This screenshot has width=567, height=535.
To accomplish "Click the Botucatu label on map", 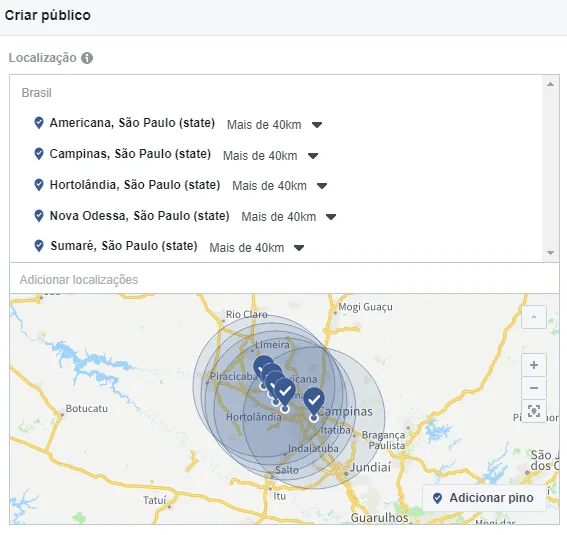I will [86, 408].
